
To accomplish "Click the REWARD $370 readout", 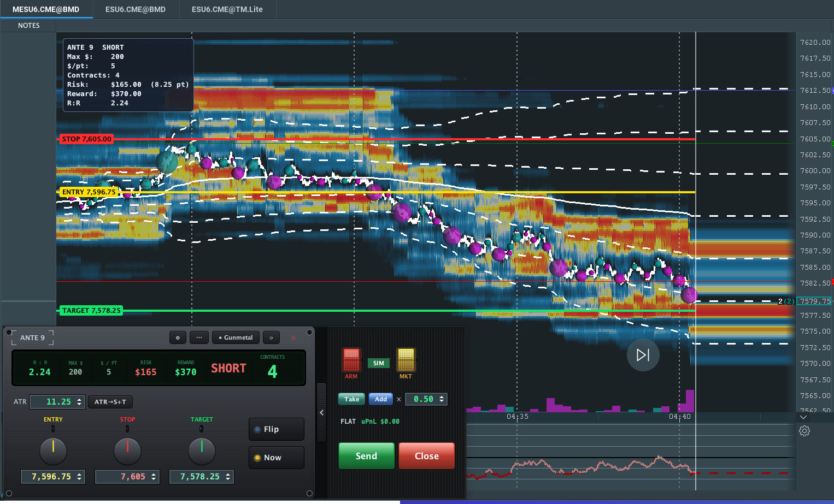I will (x=185, y=372).
